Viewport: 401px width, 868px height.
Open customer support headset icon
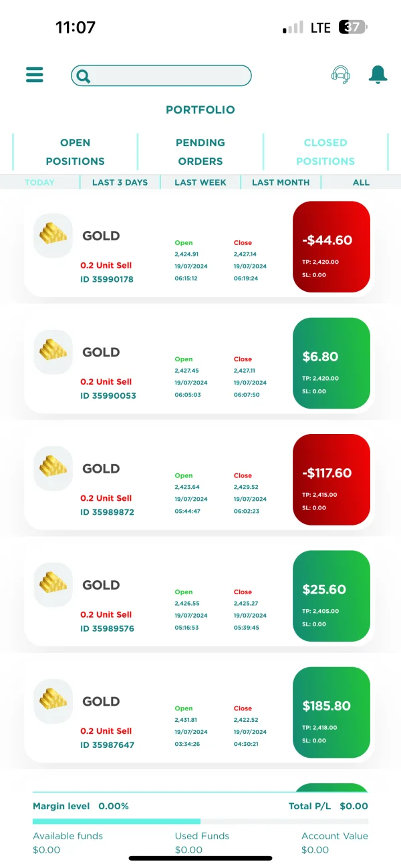point(340,75)
